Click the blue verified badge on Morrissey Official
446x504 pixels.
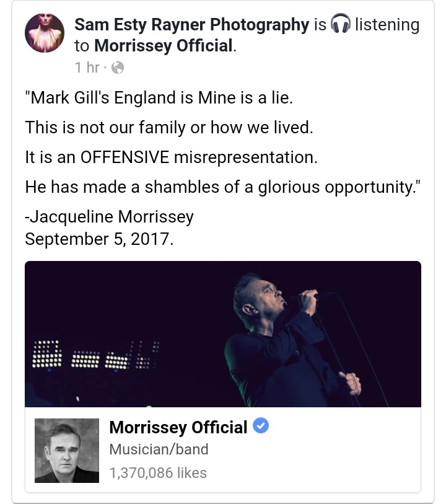pyautogui.click(x=260, y=427)
